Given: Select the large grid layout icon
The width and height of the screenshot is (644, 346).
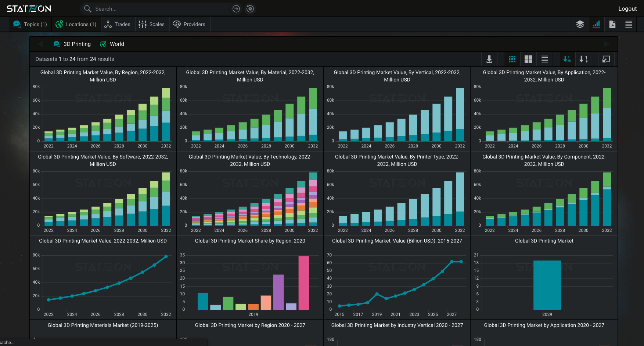Looking at the screenshot, I should [528, 59].
